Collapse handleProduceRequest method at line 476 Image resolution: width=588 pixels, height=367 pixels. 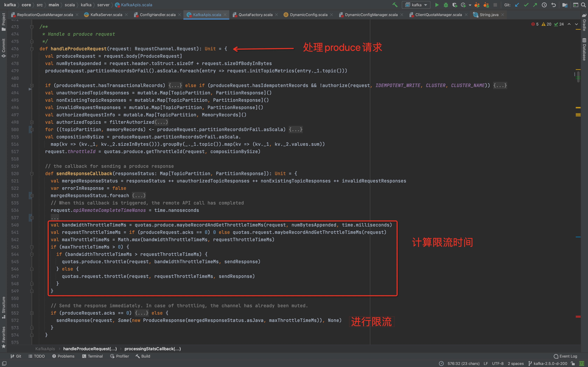[x=32, y=49]
